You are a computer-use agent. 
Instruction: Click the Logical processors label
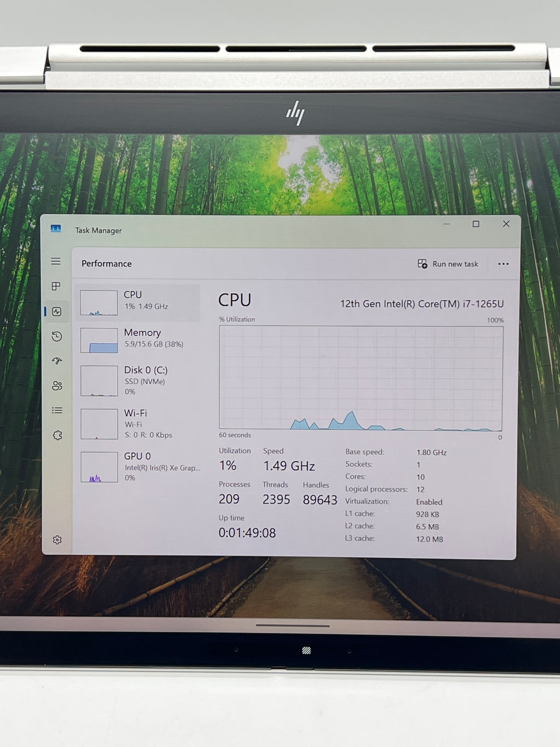pyautogui.click(x=376, y=489)
